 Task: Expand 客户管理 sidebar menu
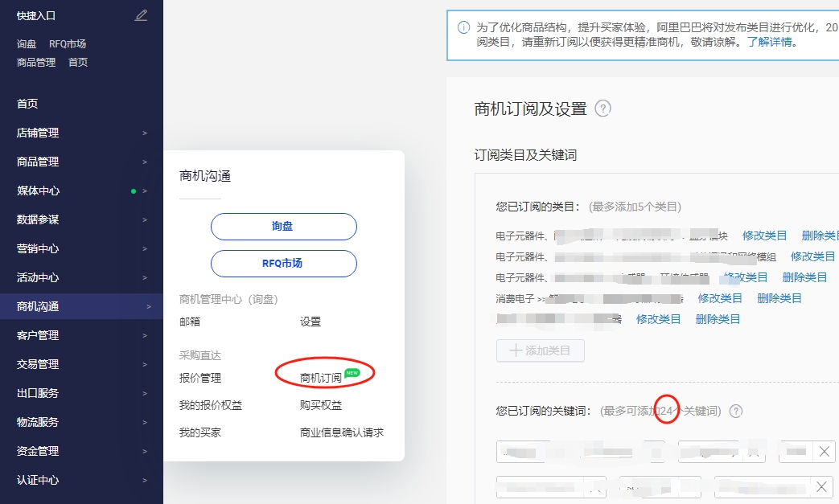point(81,335)
